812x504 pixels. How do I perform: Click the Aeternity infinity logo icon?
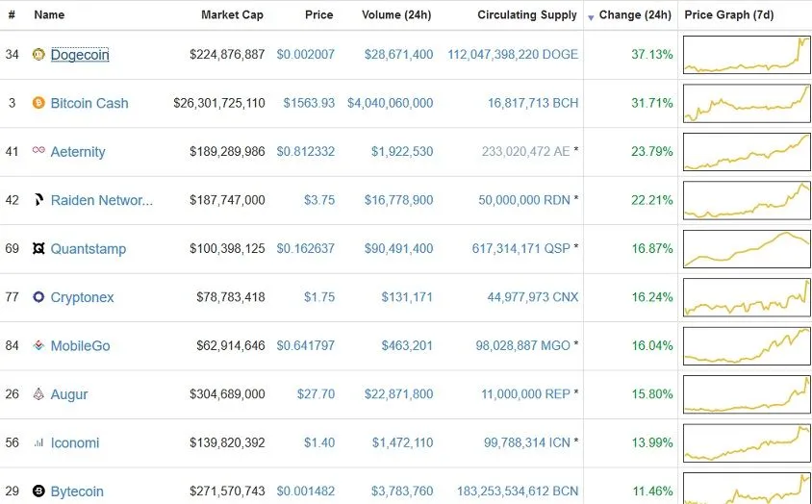click(x=38, y=150)
